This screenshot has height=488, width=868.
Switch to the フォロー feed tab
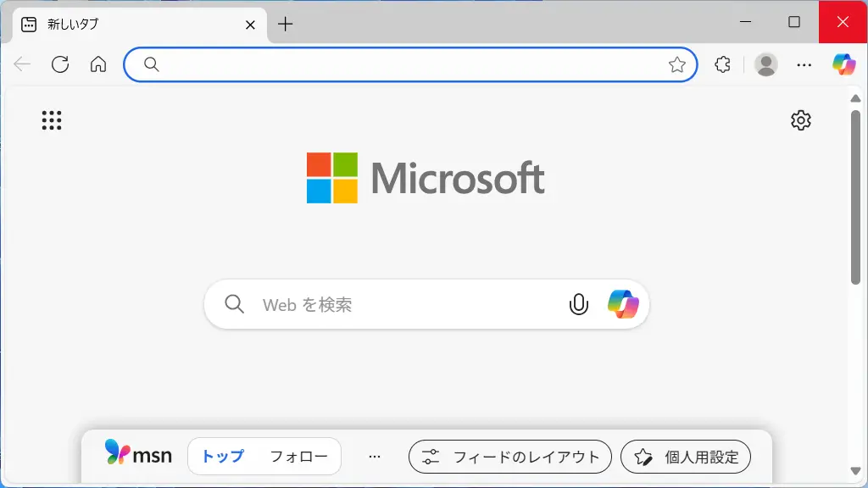tap(298, 457)
